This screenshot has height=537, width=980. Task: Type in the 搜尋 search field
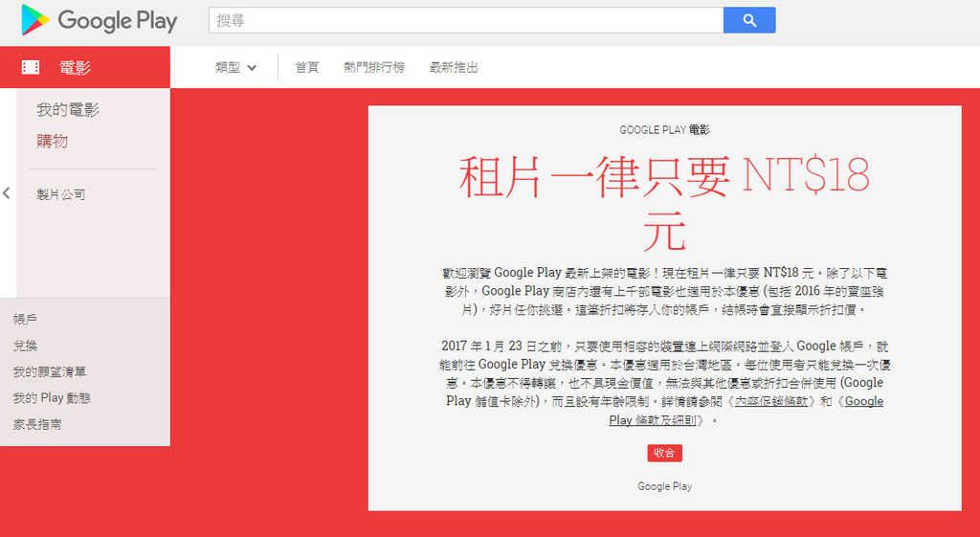[465, 20]
